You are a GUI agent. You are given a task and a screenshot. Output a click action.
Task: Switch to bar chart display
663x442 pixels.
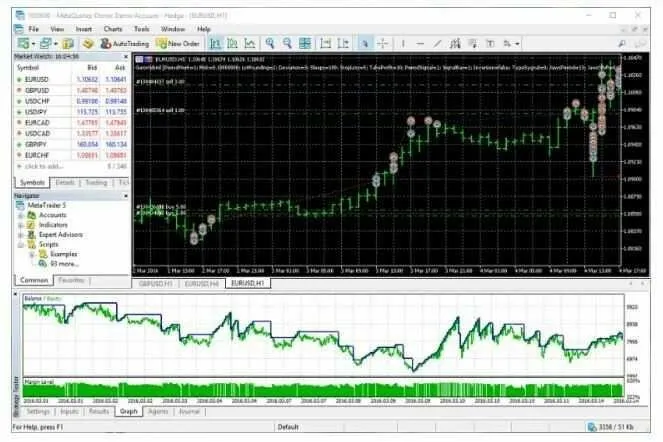(x=215, y=43)
